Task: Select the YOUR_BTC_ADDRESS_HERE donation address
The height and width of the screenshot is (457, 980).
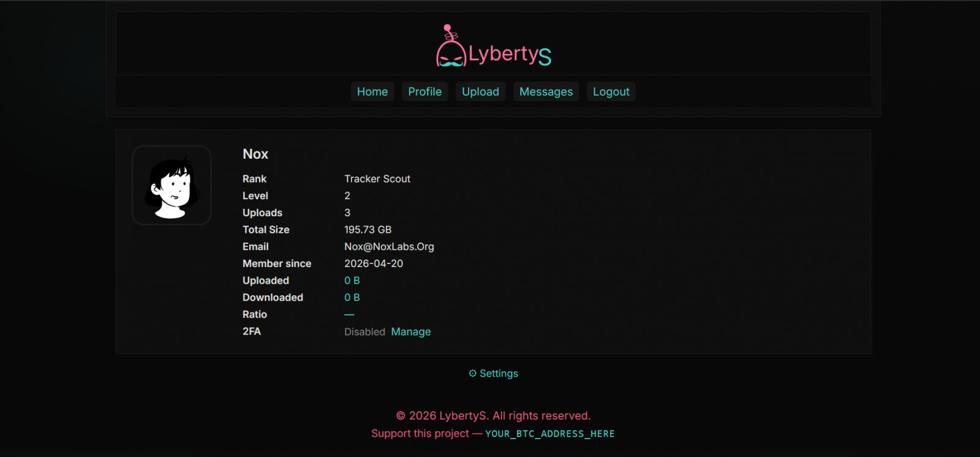Action: pos(549,434)
